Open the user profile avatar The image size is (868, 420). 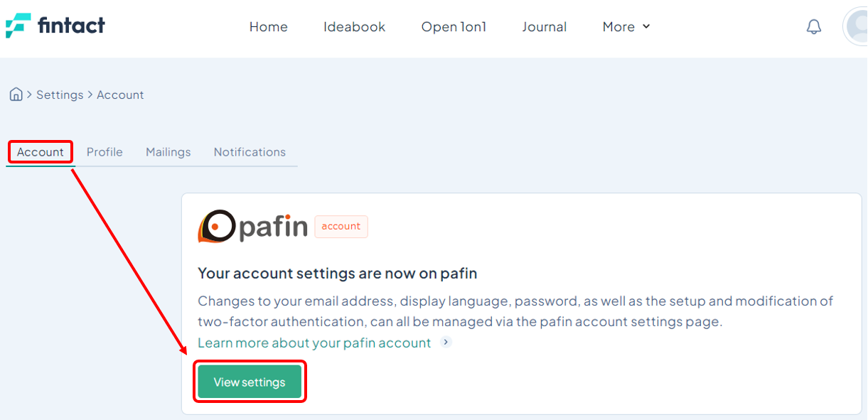click(855, 27)
